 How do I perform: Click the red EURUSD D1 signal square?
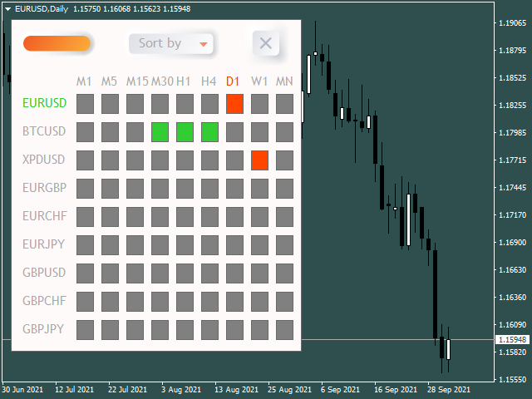click(x=234, y=104)
